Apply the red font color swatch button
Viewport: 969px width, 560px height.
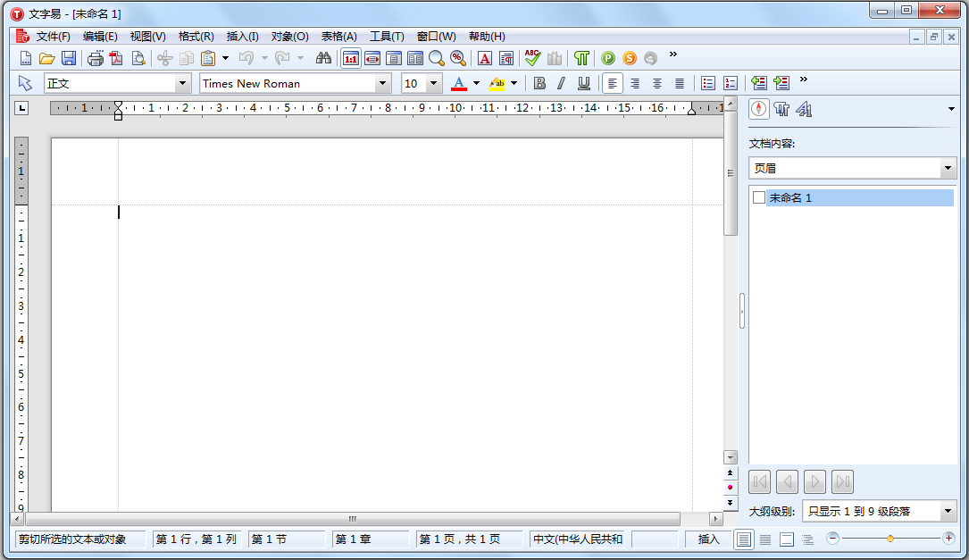click(x=458, y=83)
